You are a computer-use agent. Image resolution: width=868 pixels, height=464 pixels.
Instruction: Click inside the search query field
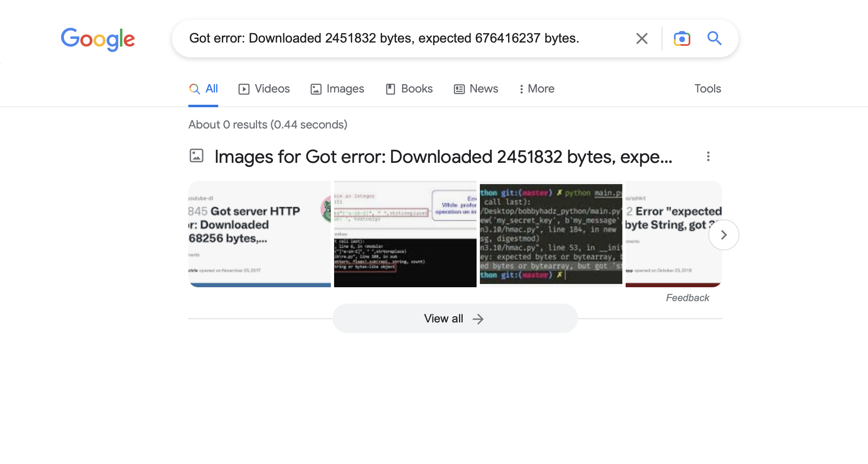point(409,38)
